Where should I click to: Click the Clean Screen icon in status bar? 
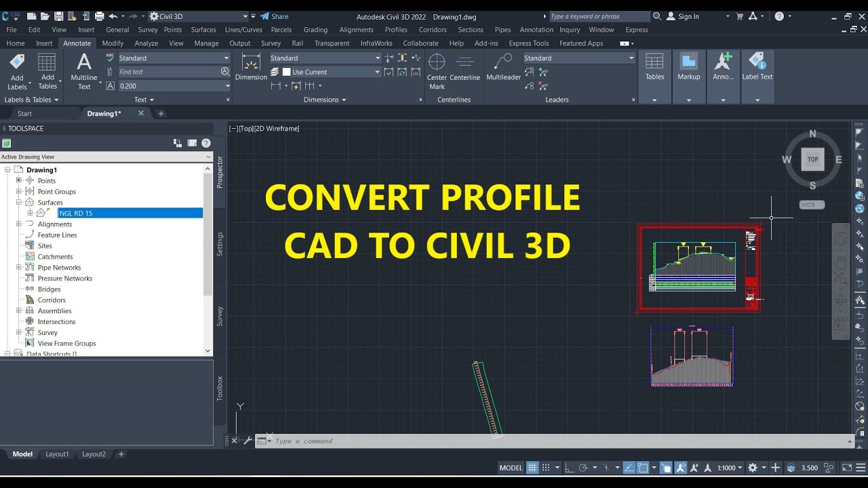click(846, 468)
